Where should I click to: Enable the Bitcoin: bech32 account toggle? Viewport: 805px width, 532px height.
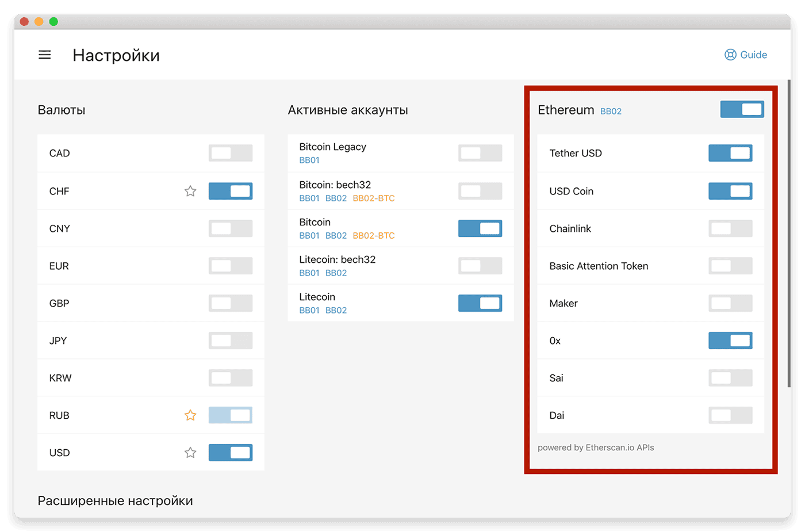[x=480, y=191]
